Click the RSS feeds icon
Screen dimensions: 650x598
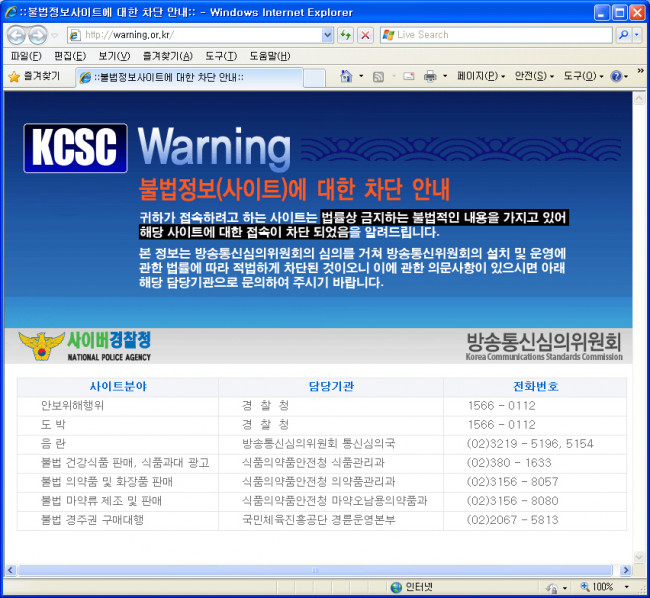click(378, 77)
